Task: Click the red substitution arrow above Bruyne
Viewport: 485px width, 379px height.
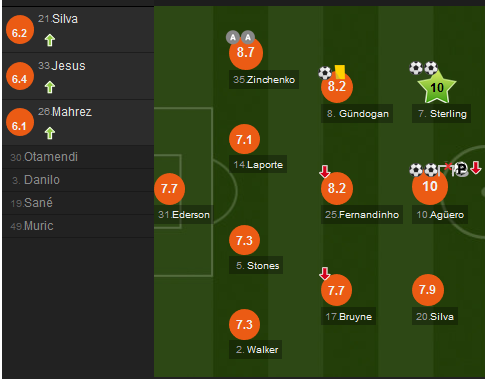Action: pyautogui.click(x=324, y=273)
